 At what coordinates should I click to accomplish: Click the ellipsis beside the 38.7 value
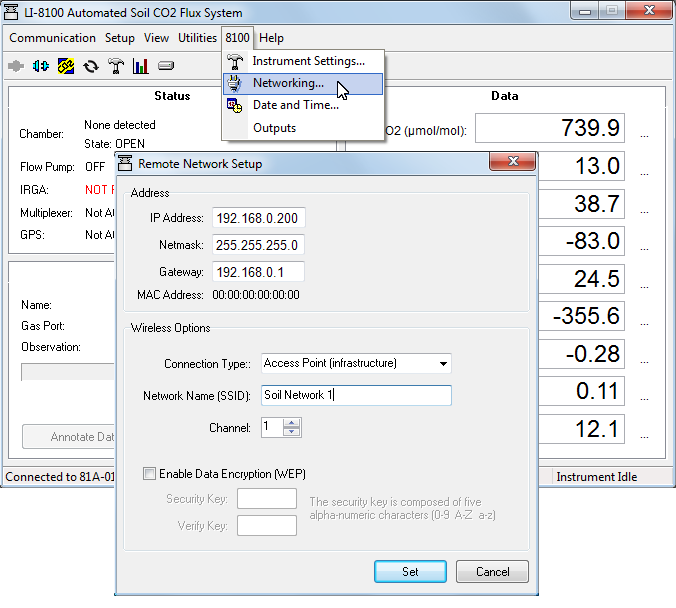pos(644,212)
